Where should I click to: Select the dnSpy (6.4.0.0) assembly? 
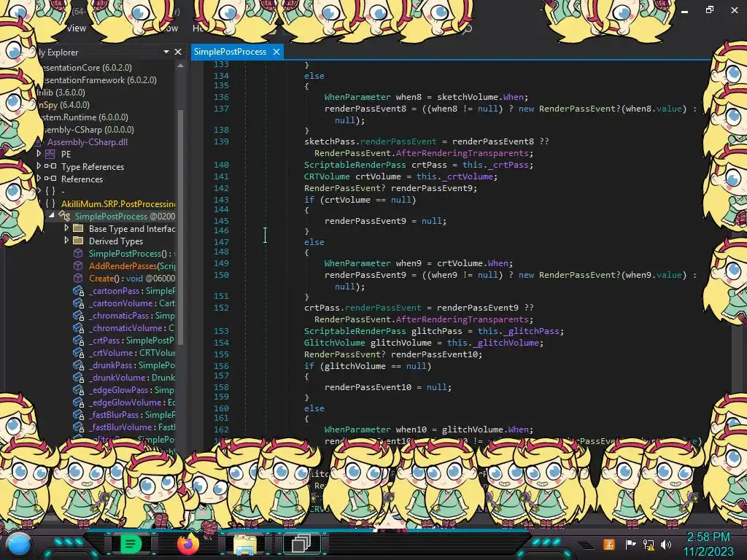pos(63,105)
